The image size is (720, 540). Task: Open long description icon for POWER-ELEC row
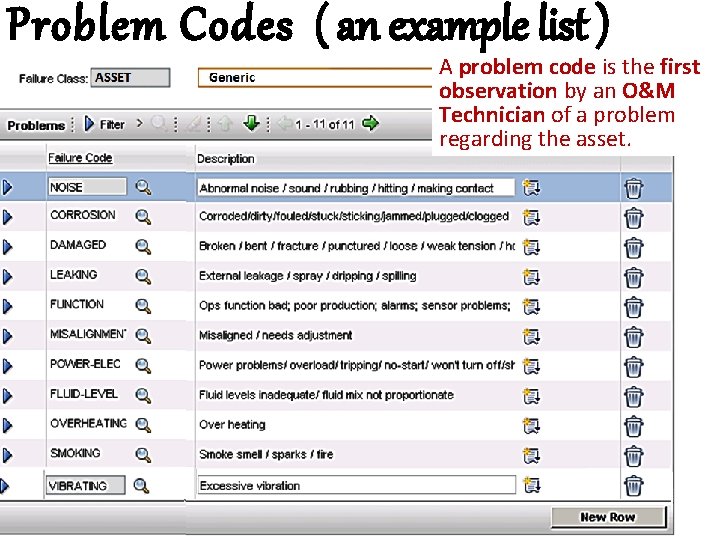tap(531, 366)
